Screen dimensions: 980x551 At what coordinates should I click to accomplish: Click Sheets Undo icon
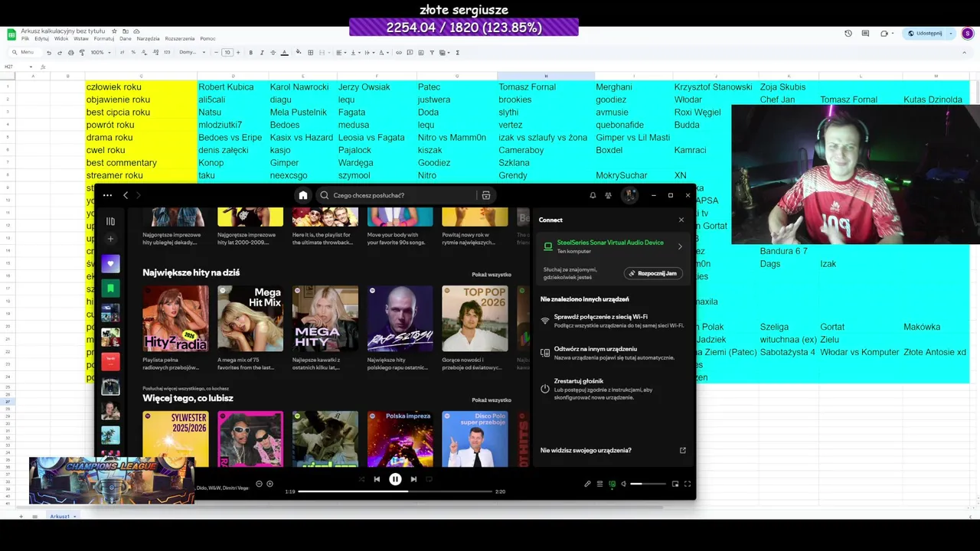pyautogui.click(x=49, y=53)
